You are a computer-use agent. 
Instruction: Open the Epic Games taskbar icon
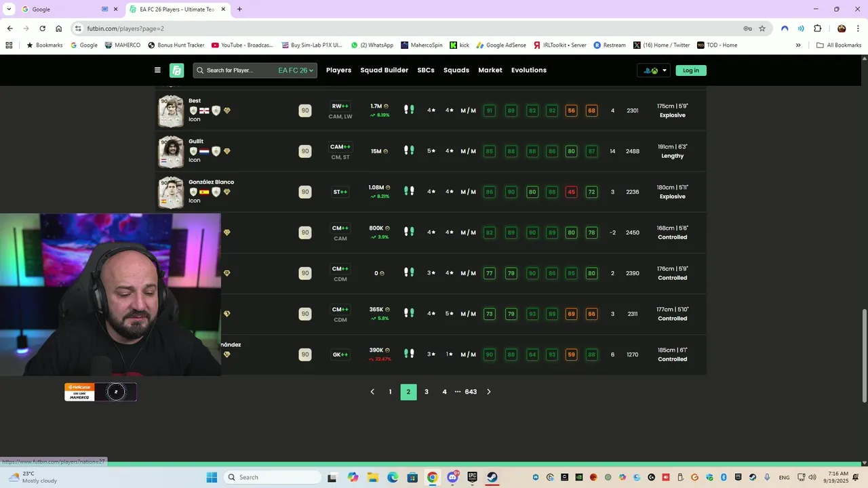point(472,477)
